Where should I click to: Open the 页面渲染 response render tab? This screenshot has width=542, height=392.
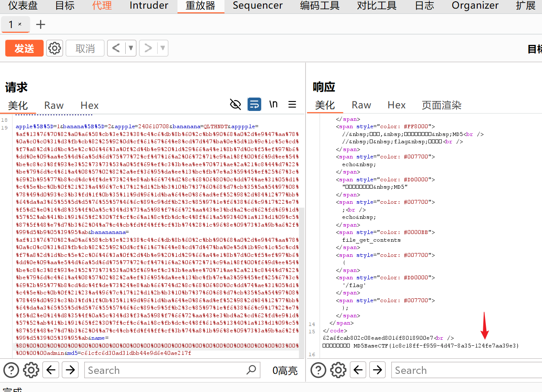click(x=441, y=105)
